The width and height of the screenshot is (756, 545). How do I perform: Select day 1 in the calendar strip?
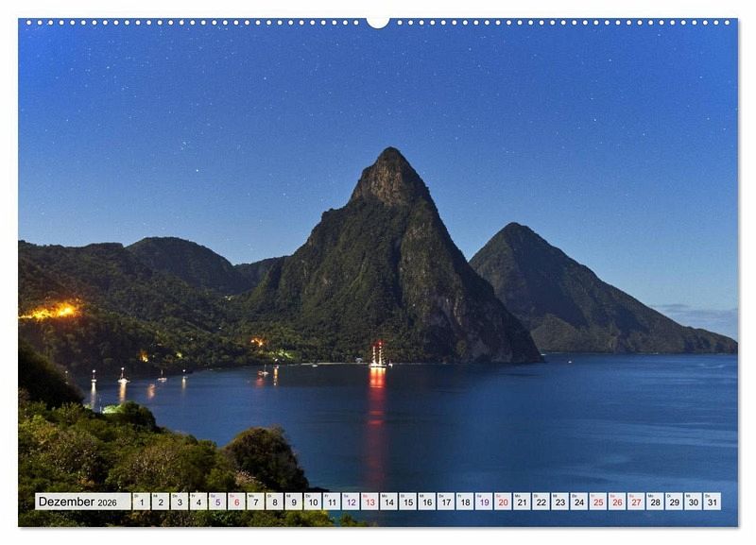point(141,502)
